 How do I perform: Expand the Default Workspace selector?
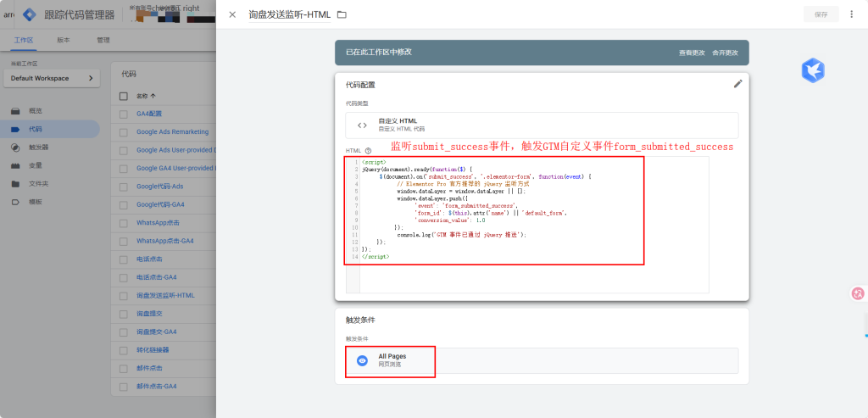tap(52, 78)
